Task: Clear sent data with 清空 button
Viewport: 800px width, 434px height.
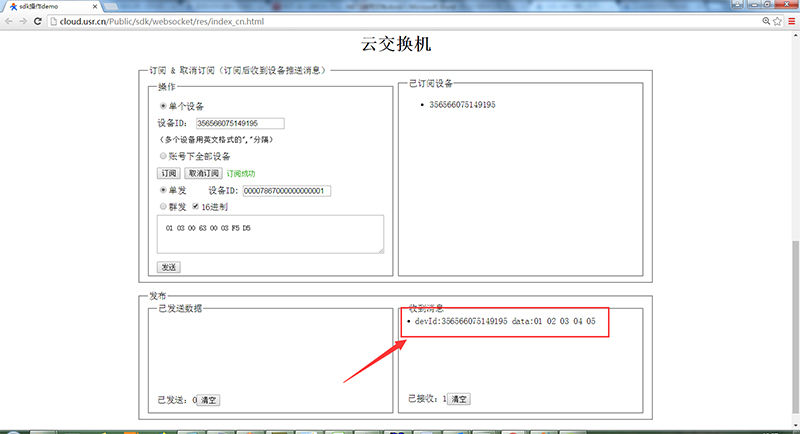Action: click(x=208, y=400)
